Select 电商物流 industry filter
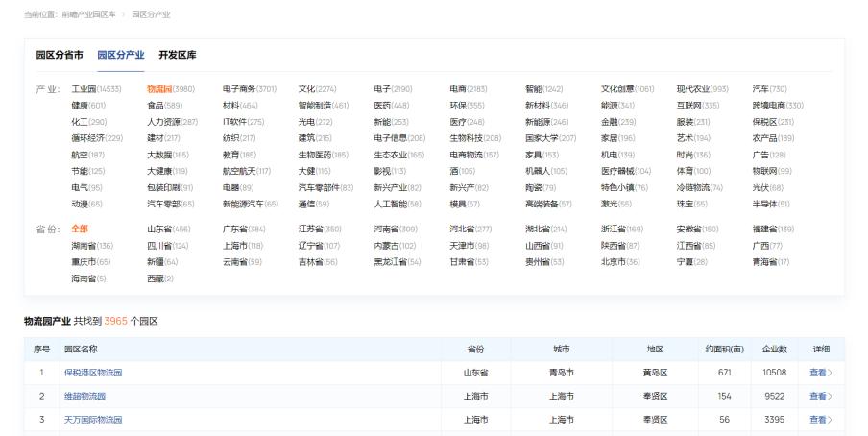The image size is (868, 436). coord(474,156)
